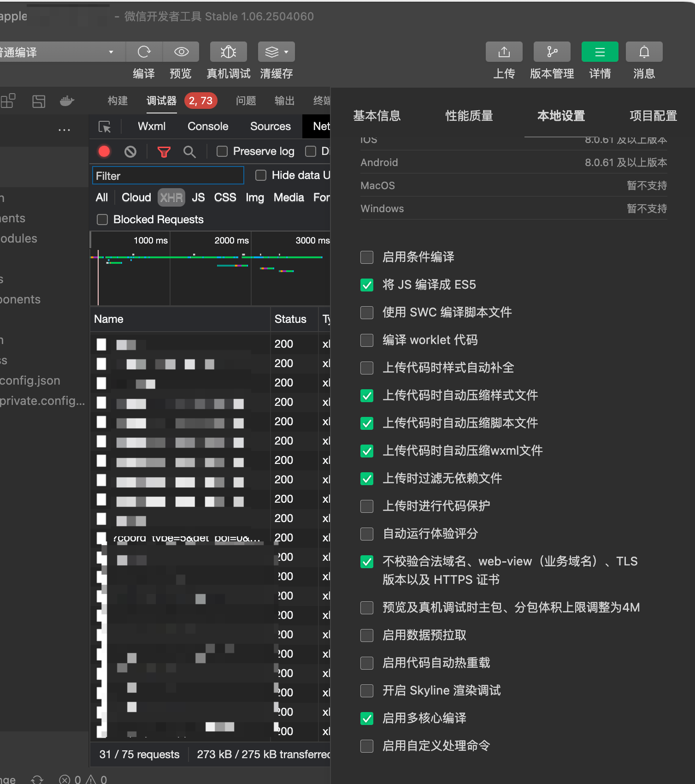This screenshot has width=695, height=784.
Task: Open the Console devtools tab
Action: pos(208,126)
